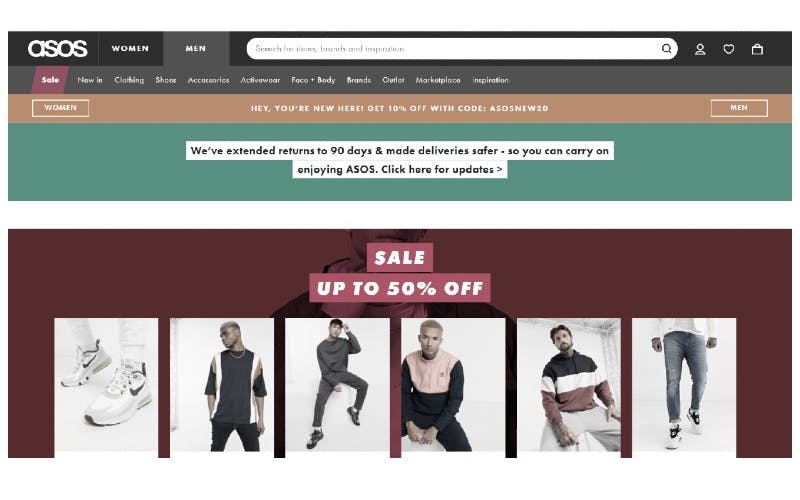Open the New in menu
The height and width of the screenshot is (500, 800).
pyautogui.click(x=90, y=80)
